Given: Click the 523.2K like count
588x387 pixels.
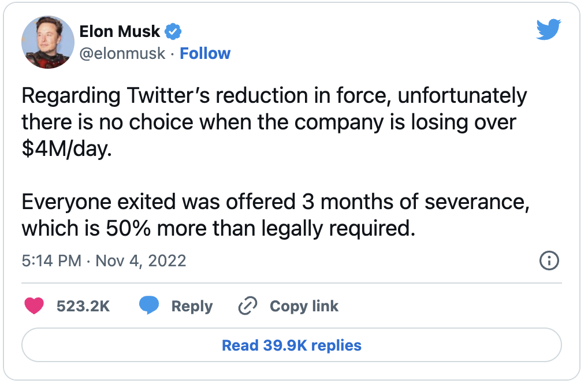Looking at the screenshot, I should coord(83,306).
